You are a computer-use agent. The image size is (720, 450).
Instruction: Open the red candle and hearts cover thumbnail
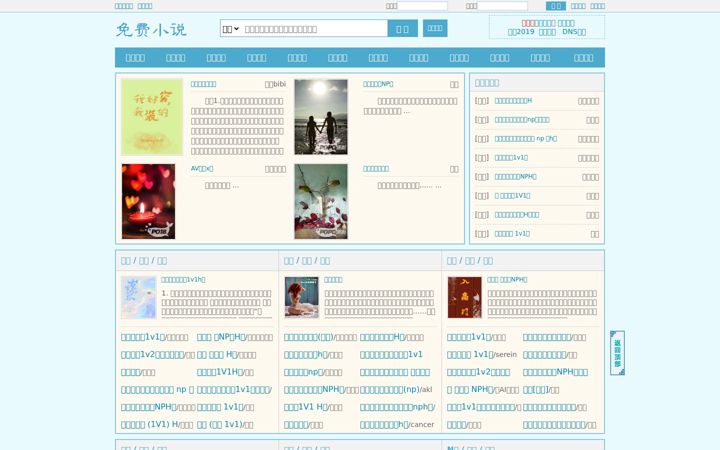tap(148, 201)
